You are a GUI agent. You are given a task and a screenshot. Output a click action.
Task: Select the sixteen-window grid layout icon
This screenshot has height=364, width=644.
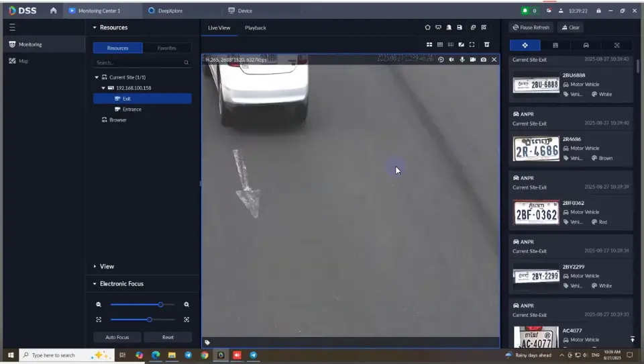coord(451,44)
